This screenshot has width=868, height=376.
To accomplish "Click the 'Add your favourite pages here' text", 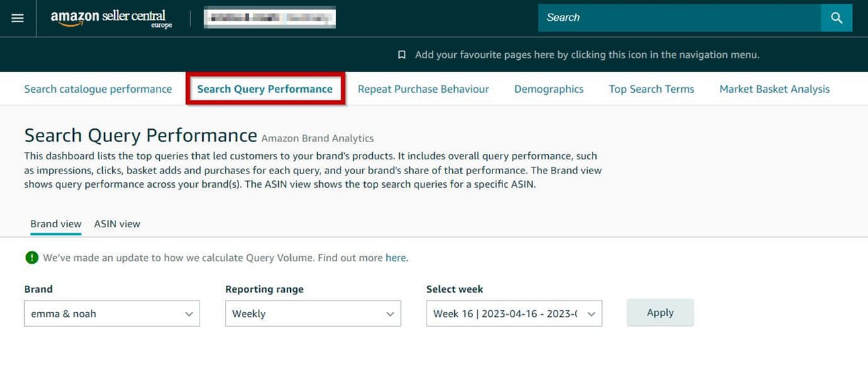I will pyautogui.click(x=587, y=55).
